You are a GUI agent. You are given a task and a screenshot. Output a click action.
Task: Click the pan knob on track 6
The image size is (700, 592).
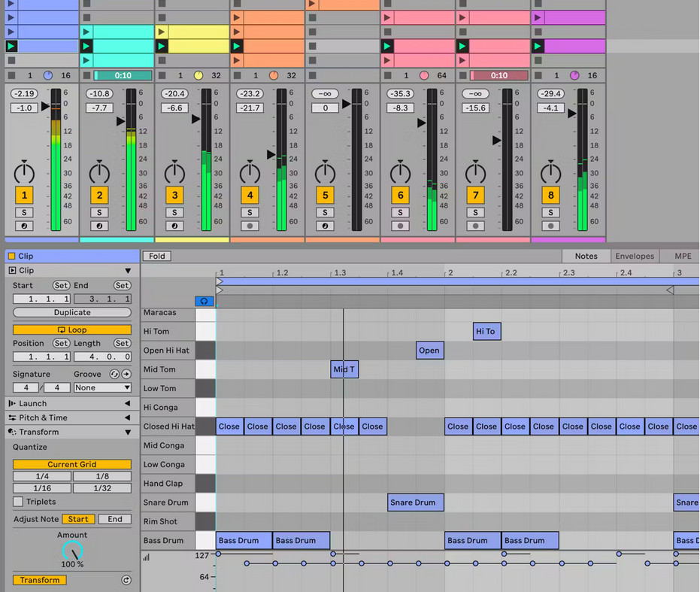[400, 172]
